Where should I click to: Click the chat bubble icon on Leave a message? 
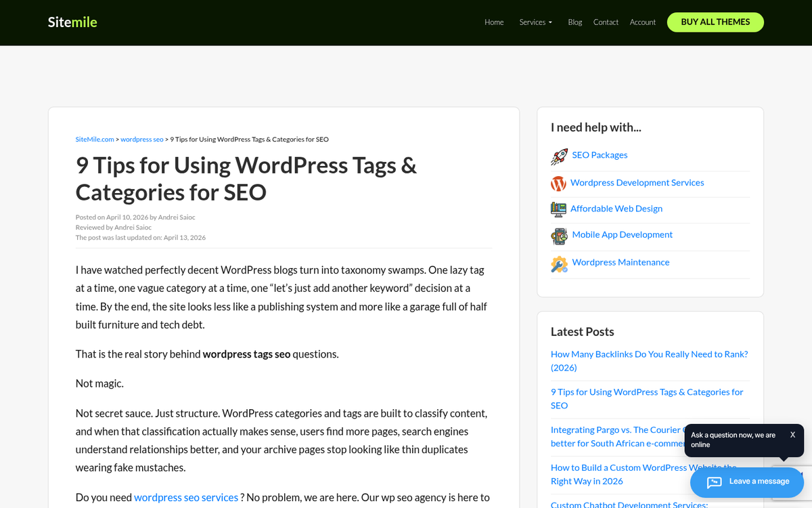click(x=715, y=482)
